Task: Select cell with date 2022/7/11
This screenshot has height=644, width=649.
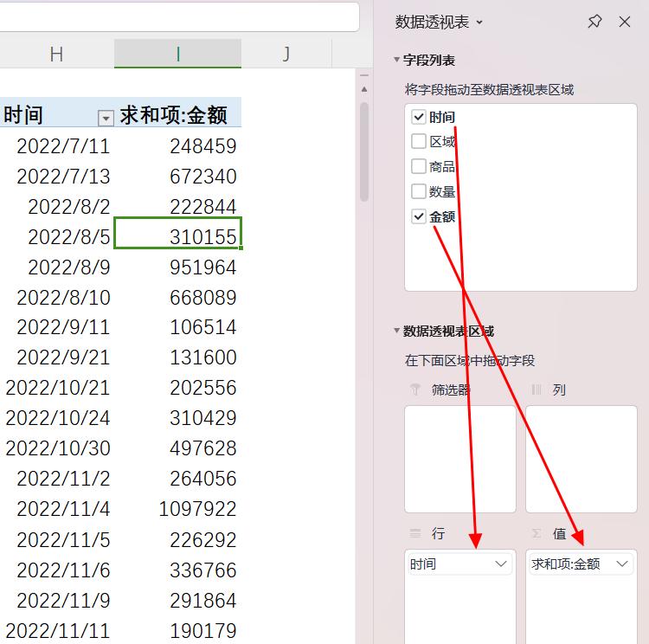Action: point(57,146)
